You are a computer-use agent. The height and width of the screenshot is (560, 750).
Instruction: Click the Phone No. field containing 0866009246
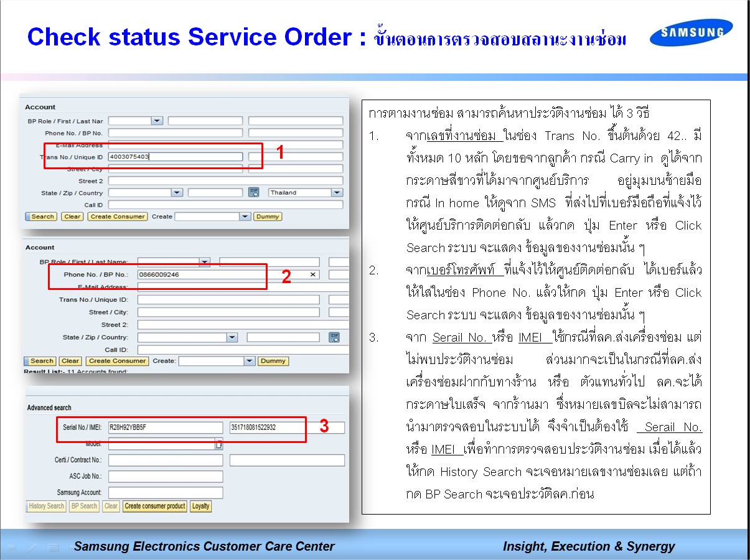228,274
